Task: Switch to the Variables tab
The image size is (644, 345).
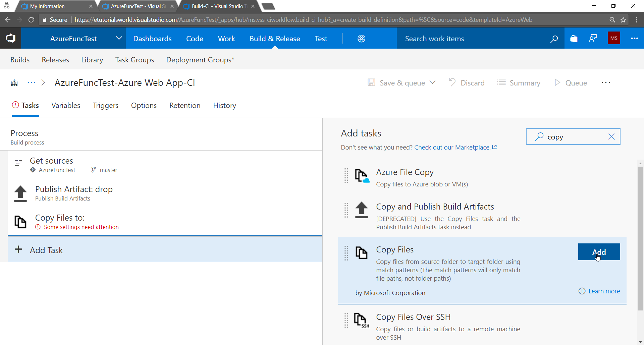Action: (66, 105)
